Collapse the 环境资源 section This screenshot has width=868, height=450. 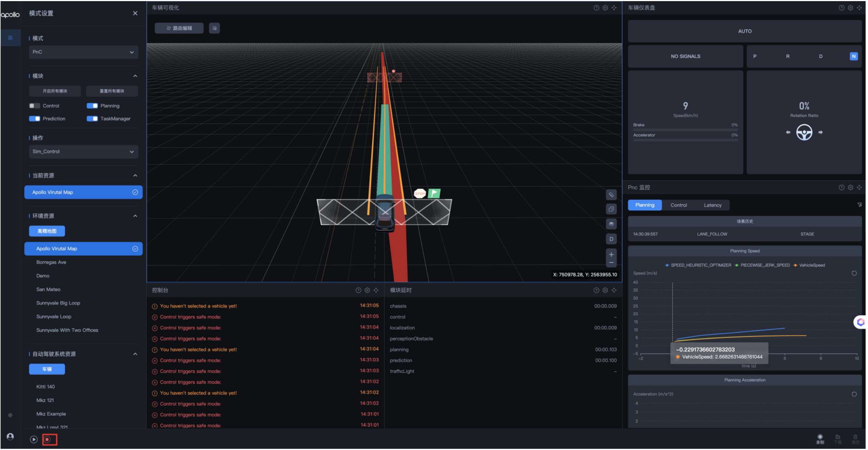(x=135, y=216)
